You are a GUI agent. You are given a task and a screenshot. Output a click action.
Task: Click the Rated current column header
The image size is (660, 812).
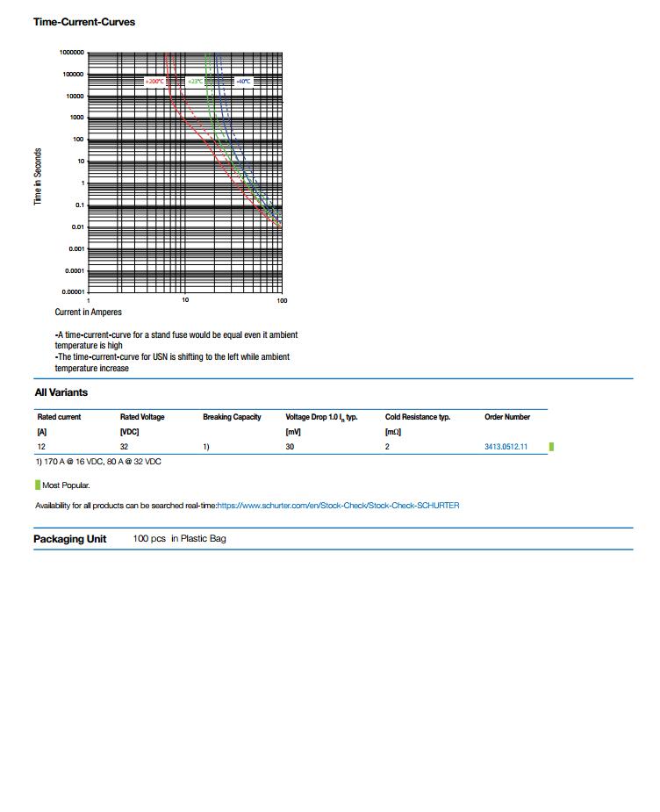coord(59,417)
